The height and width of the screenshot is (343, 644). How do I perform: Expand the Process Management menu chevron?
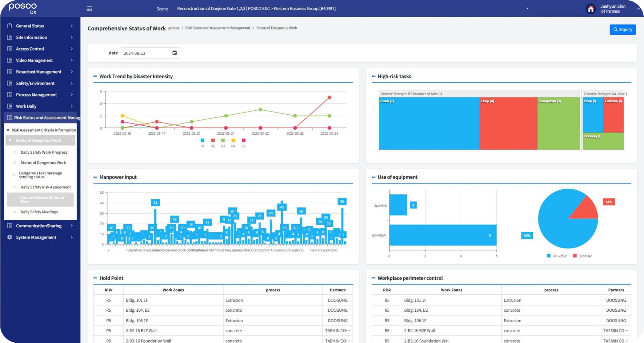coord(72,95)
